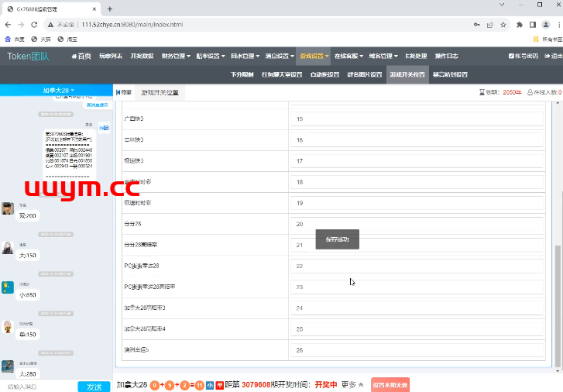Open the browser extensions puzzle icon
Screen dimensions: 563x392
point(520,25)
